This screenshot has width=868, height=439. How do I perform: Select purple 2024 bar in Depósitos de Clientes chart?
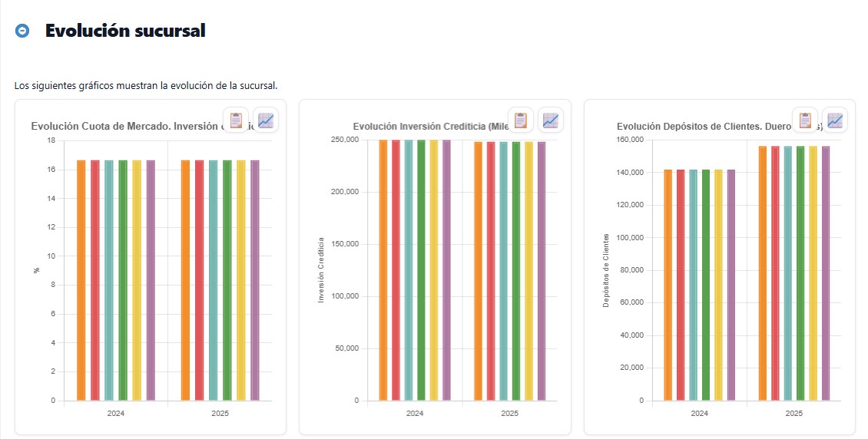pos(731,286)
